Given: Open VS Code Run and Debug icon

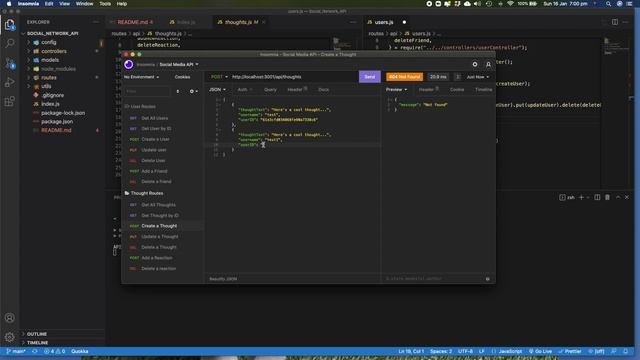Looking at the screenshot, I should point(10,82).
